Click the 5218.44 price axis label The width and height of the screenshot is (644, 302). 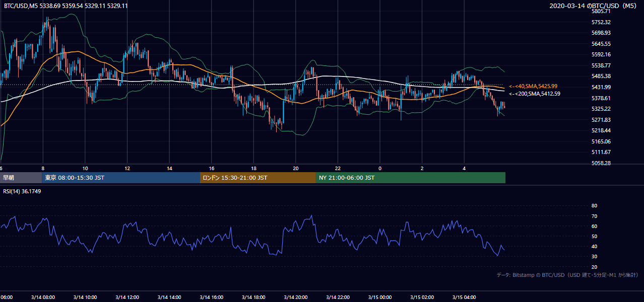coord(601,130)
